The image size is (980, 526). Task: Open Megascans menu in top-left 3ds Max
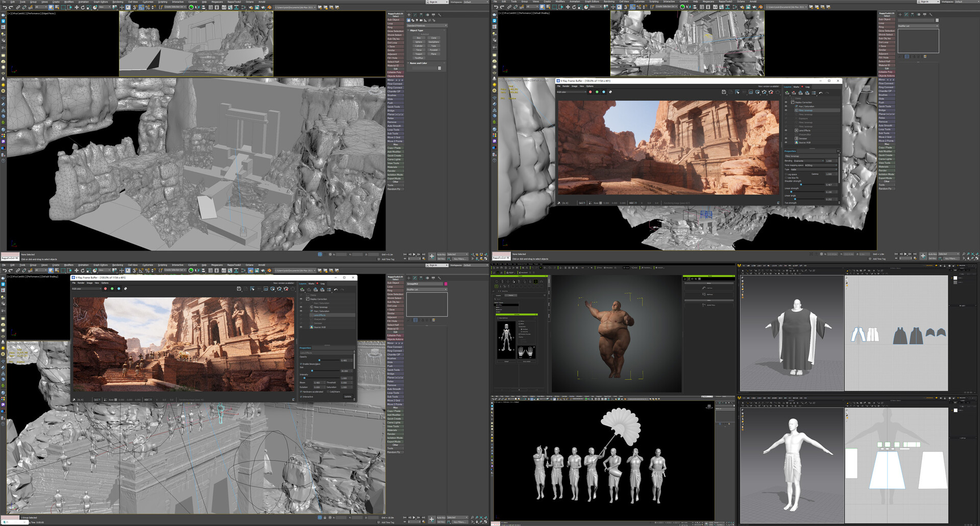click(x=217, y=2)
